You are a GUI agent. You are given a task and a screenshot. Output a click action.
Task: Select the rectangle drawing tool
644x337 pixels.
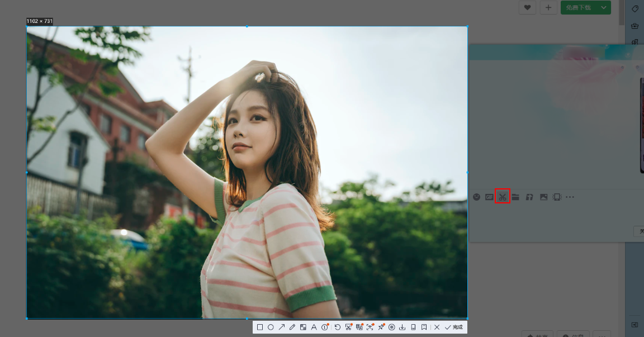pos(260,327)
